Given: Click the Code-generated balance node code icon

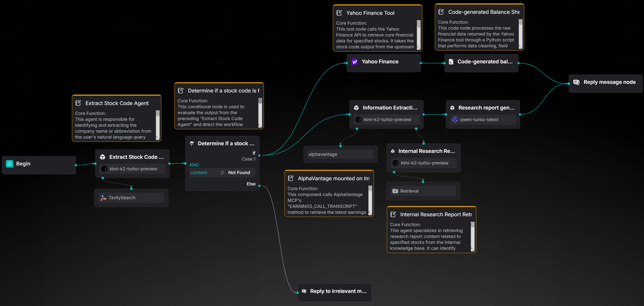Looking at the screenshot, I should (x=451, y=62).
